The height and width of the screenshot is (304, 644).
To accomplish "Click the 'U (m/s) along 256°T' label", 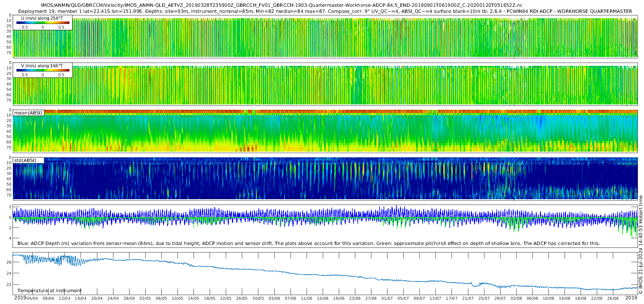I will tap(42, 18).
